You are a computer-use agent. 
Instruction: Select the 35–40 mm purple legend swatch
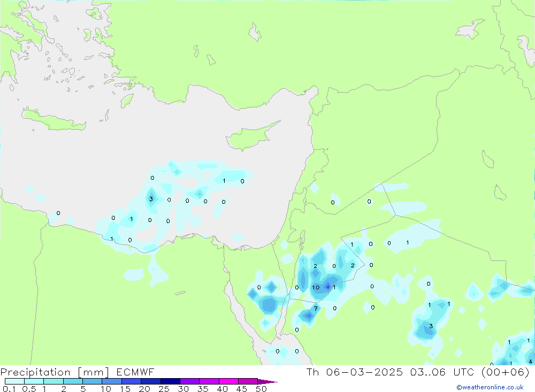(x=209, y=381)
